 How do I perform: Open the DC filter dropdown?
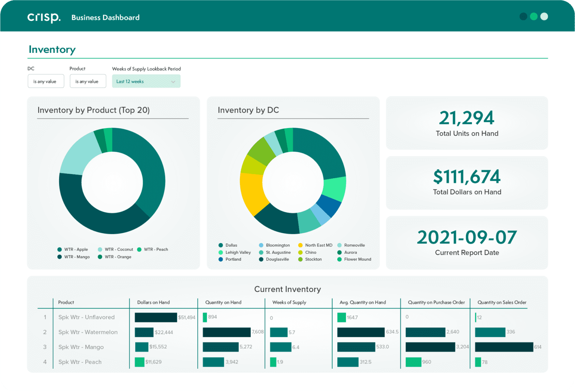[46, 81]
